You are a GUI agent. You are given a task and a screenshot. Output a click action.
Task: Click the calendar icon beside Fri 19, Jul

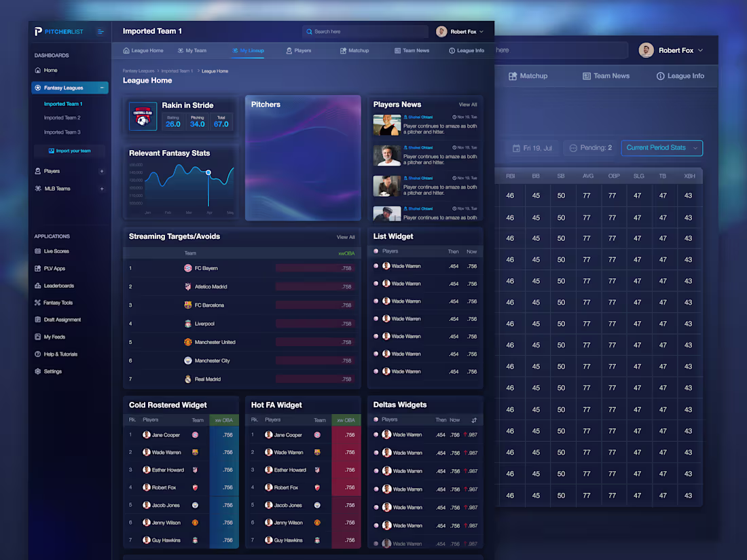pyautogui.click(x=516, y=148)
